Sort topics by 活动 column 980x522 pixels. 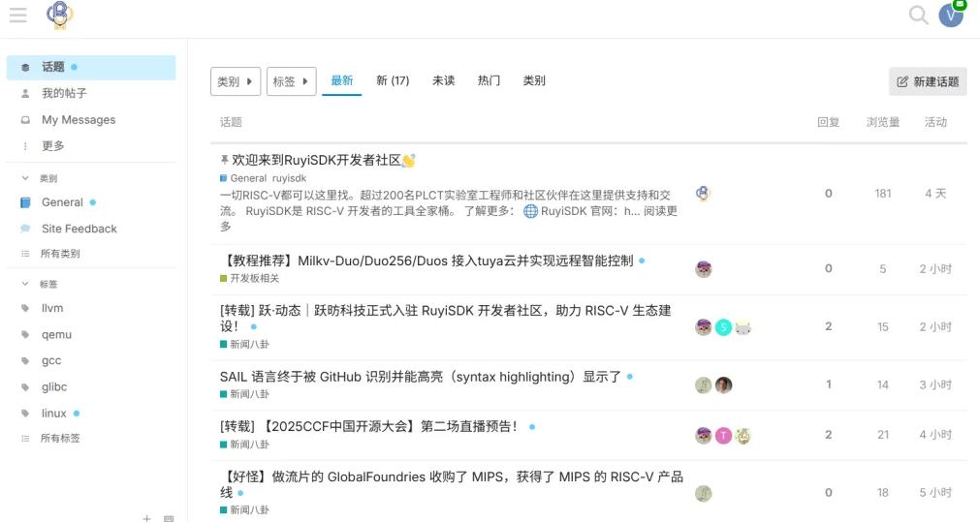tap(935, 122)
